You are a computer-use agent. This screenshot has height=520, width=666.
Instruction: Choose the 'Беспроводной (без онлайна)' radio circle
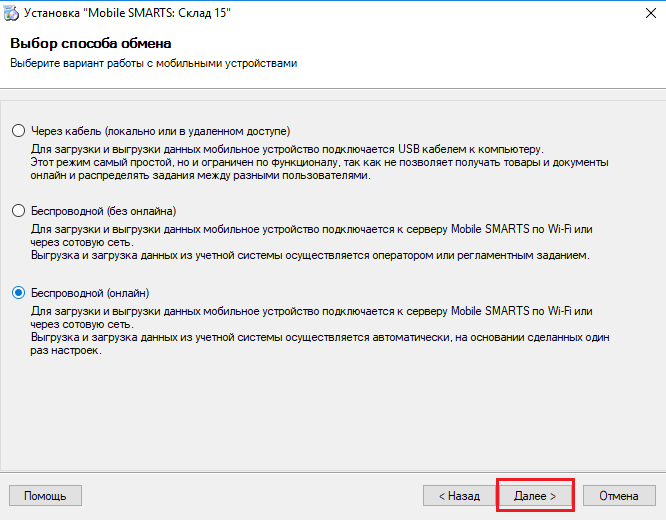(18, 211)
